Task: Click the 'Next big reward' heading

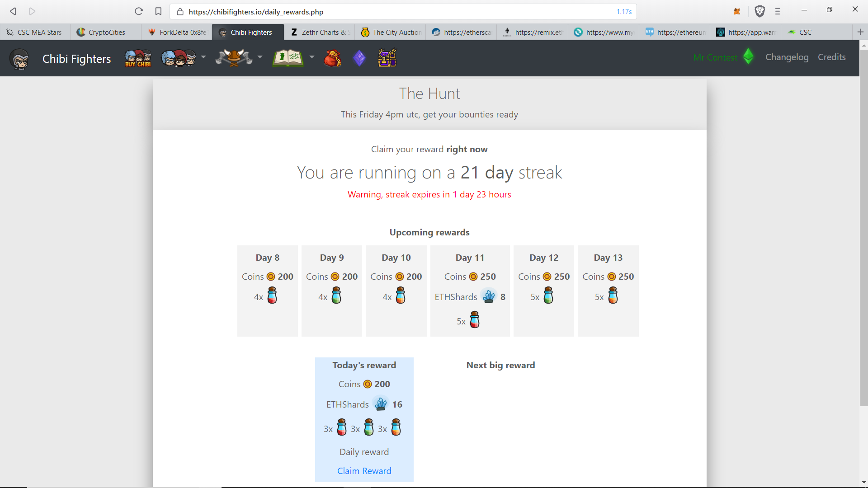Action: click(x=500, y=365)
